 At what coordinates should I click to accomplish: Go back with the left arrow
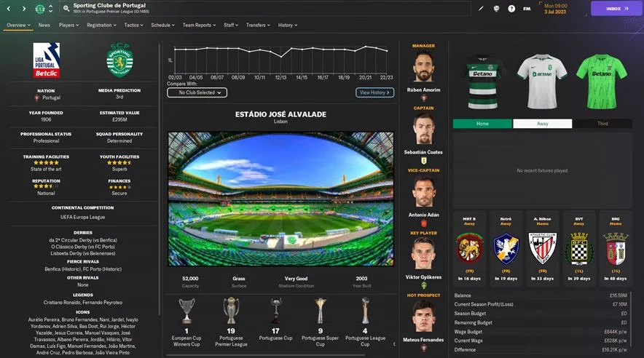[x=9, y=9]
